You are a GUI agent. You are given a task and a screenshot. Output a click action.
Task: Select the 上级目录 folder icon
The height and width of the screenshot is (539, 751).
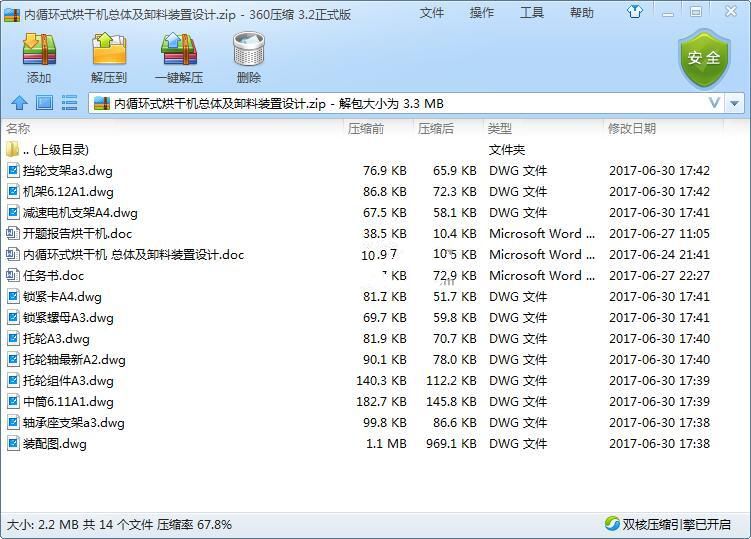(x=12, y=149)
